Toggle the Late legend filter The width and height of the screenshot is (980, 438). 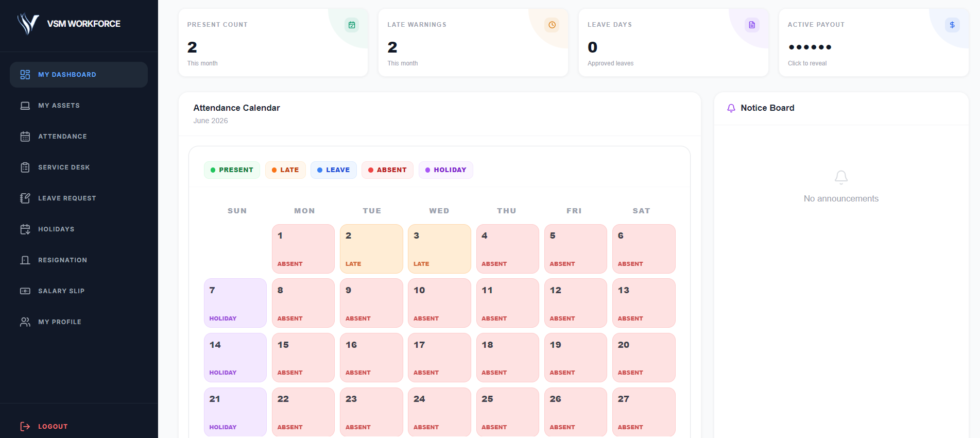[285, 170]
